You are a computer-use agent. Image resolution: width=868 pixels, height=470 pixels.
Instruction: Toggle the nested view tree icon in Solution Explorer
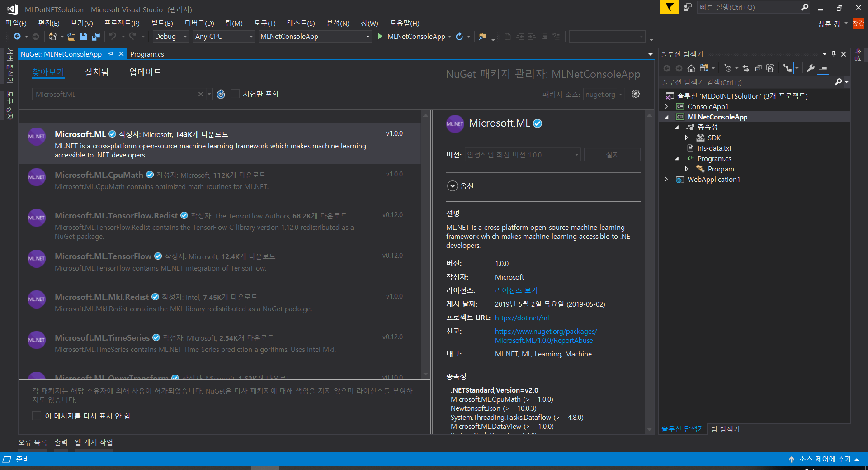tap(788, 68)
